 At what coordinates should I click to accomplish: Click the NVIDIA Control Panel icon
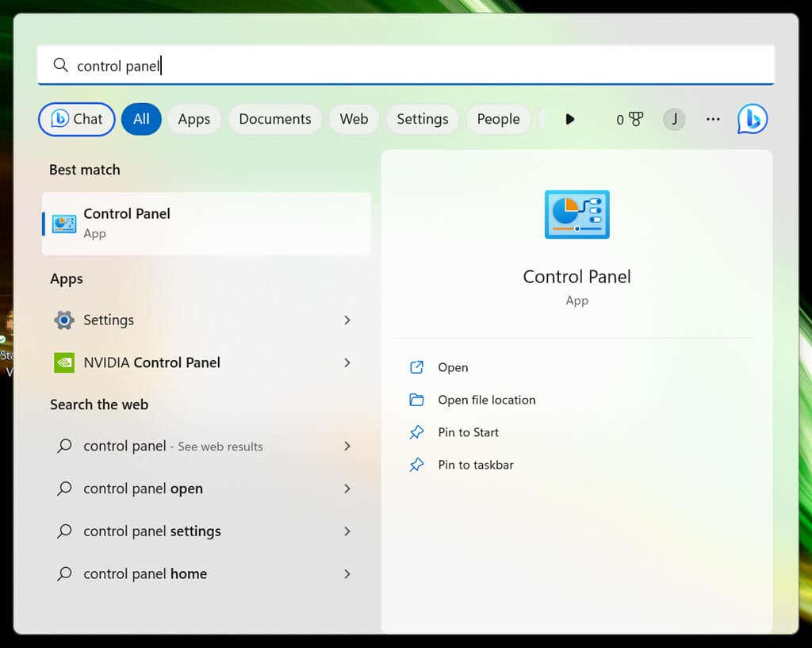pos(64,362)
